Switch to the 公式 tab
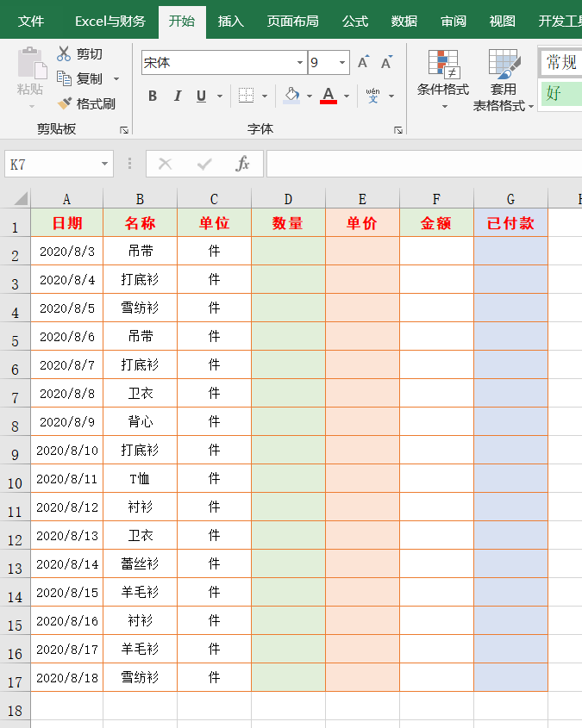The height and width of the screenshot is (728, 582). [355, 22]
